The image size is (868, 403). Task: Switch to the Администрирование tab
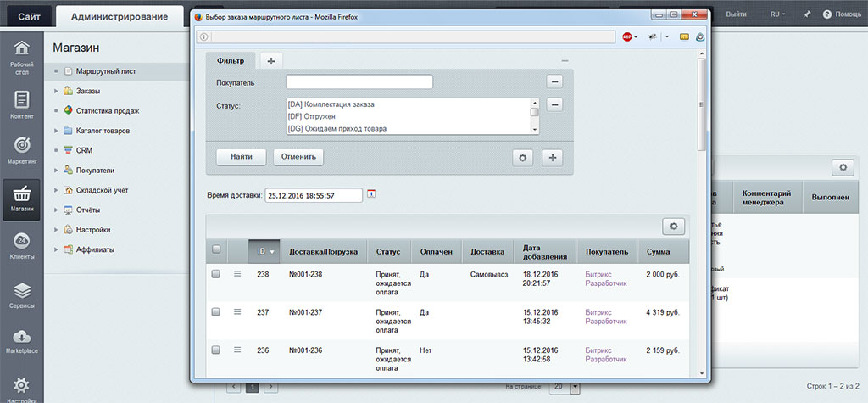(x=118, y=16)
